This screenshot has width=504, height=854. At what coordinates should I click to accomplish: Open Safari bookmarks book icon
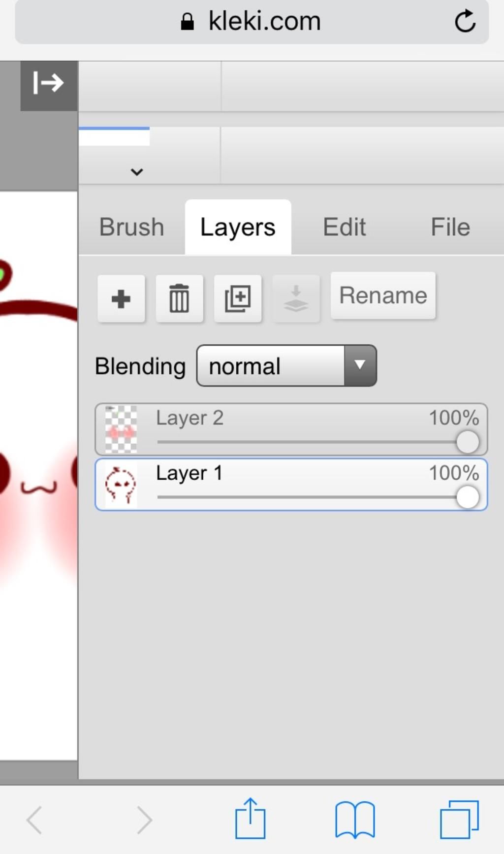(x=355, y=820)
